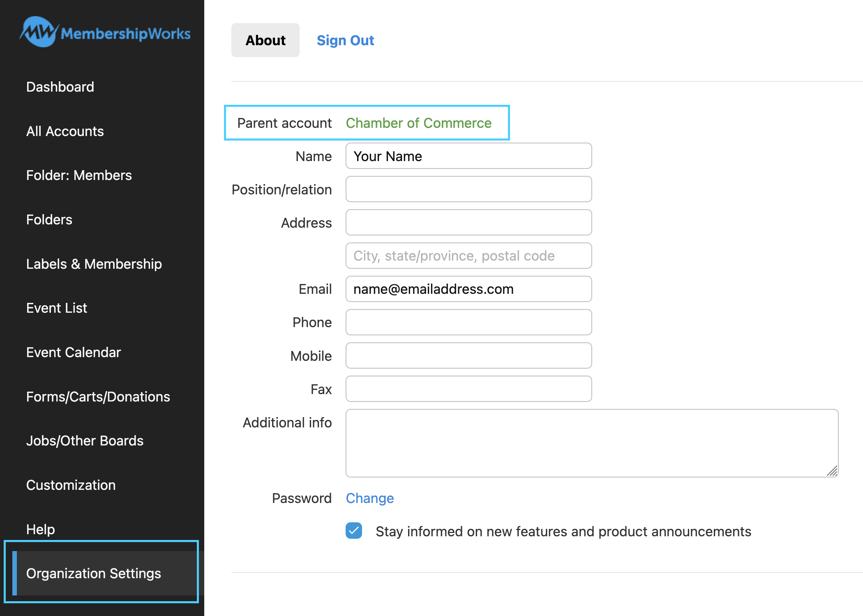Image resolution: width=863 pixels, height=616 pixels.
Task: Open Folder: Members in the sidebar
Action: coord(79,175)
